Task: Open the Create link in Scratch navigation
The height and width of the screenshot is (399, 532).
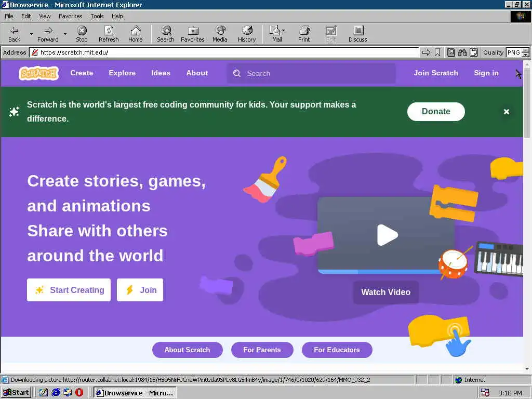Action: tap(82, 73)
